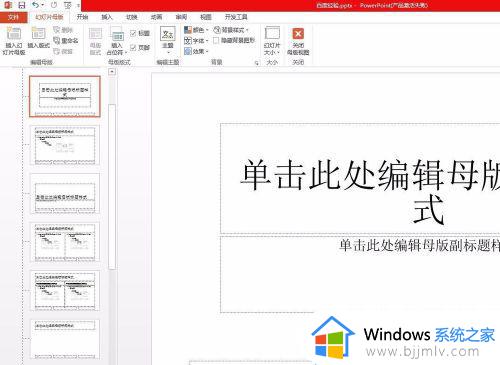500x365 pixels.
Task: Open the File (文件) tab
Action: (13, 17)
